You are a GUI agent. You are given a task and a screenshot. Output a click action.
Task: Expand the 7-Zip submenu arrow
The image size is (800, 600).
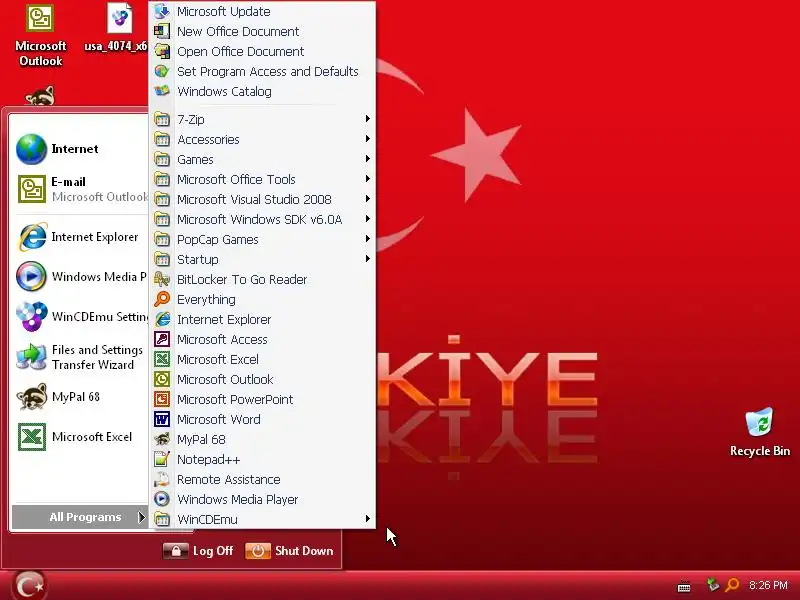(367, 119)
